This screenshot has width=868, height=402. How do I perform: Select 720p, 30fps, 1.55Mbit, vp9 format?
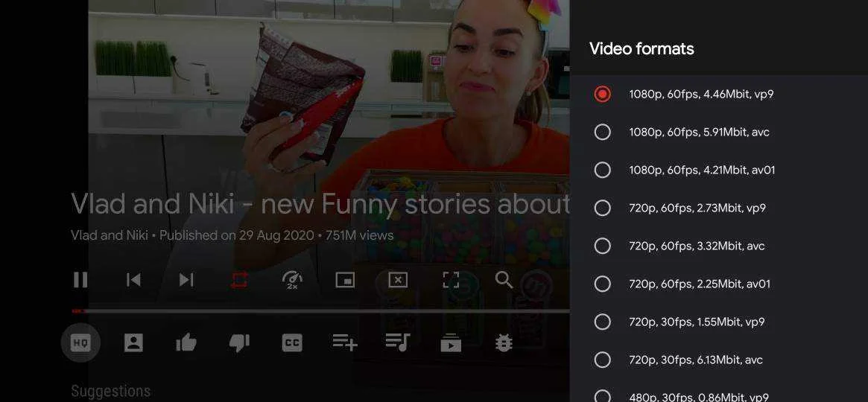point(719,322)
